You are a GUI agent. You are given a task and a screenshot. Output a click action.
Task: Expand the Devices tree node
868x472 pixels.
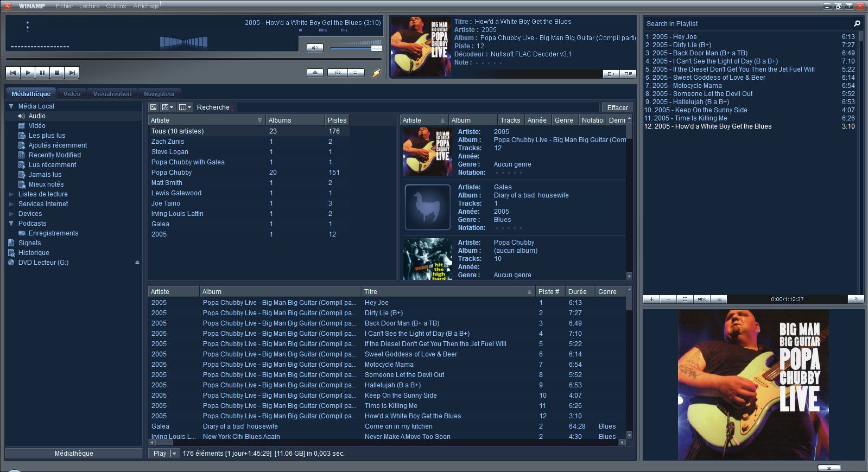(x=11, y=214)
